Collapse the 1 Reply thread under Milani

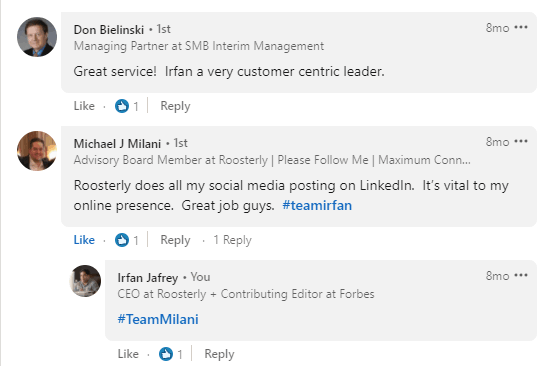pos(232,240)
